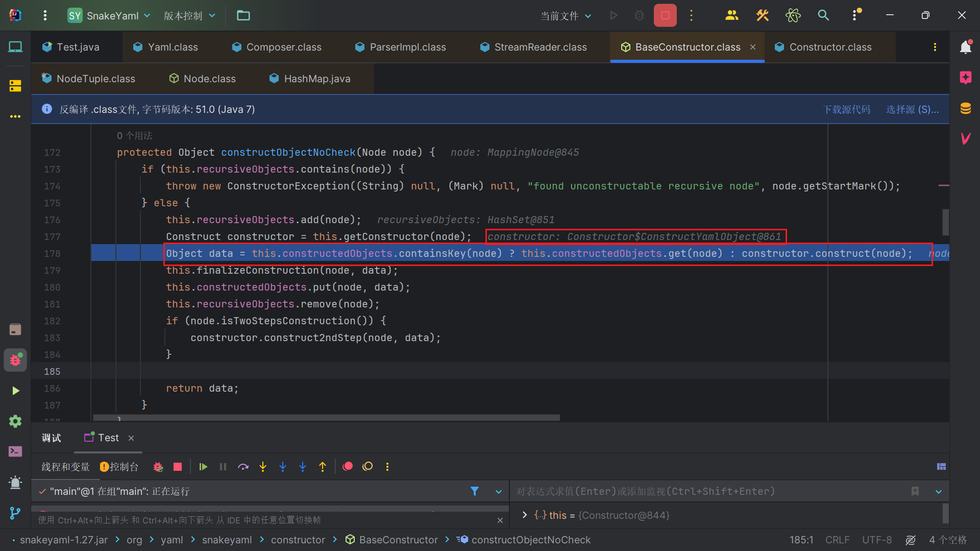Open IDE settings dots with notification badge
Viewport: 980px width, 551px height.
[x=855, y=15]
